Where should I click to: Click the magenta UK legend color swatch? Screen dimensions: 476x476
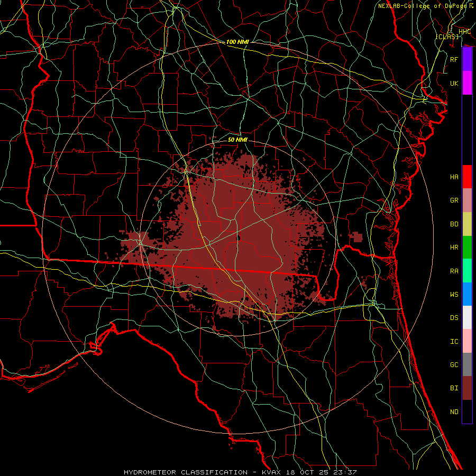click(x=467, y=83)
